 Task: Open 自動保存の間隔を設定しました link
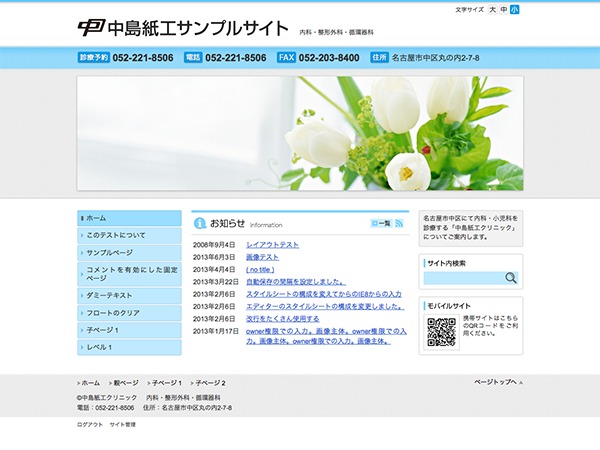point(296,282)
